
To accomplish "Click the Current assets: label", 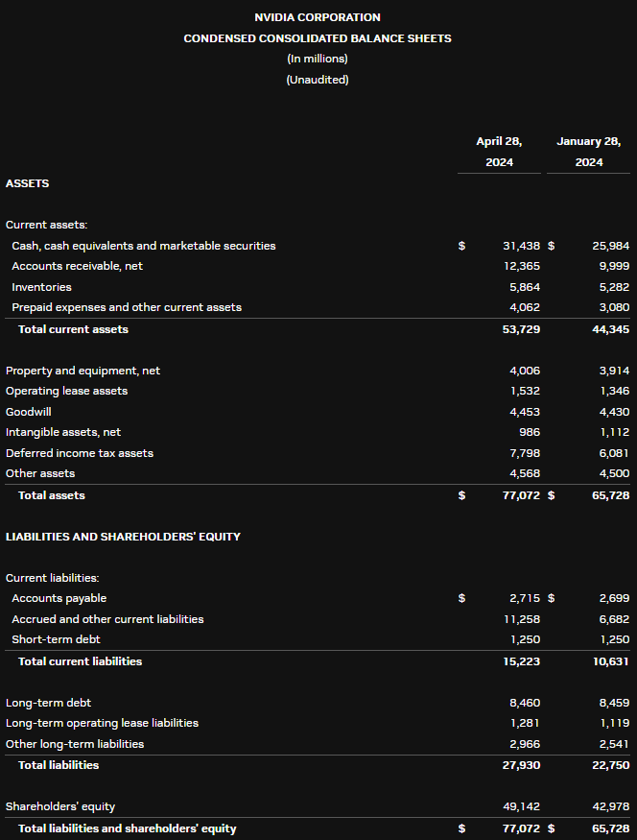I will [47, 225].
